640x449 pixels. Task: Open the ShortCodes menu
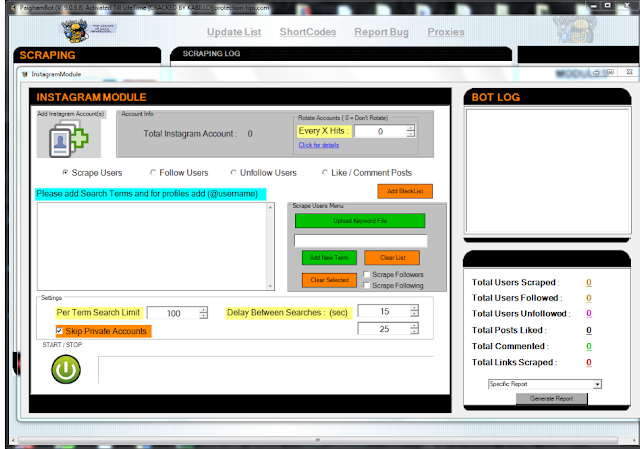308,32
